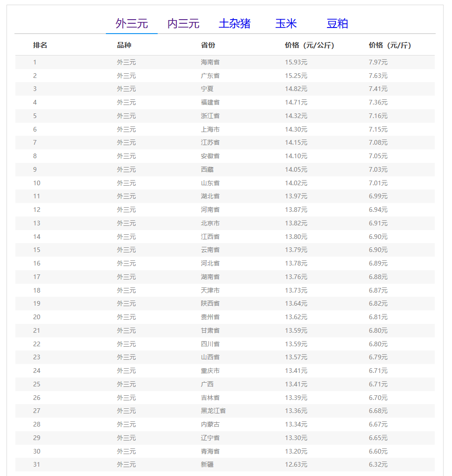The width and height of the screenshot is (452, 476).
Task: Click the 品种 column header
Action: click(x=124, y=45)
